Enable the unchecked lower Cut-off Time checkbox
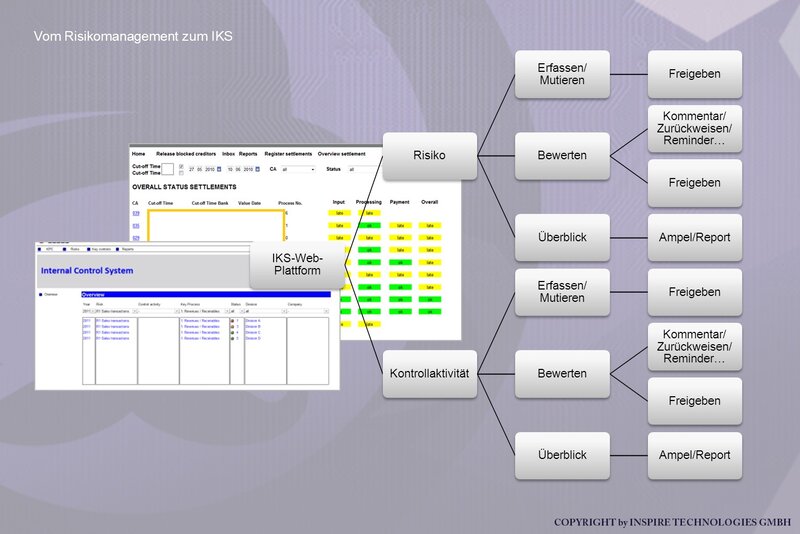This screenshot has width=800, height=534. tap(181, 173)
